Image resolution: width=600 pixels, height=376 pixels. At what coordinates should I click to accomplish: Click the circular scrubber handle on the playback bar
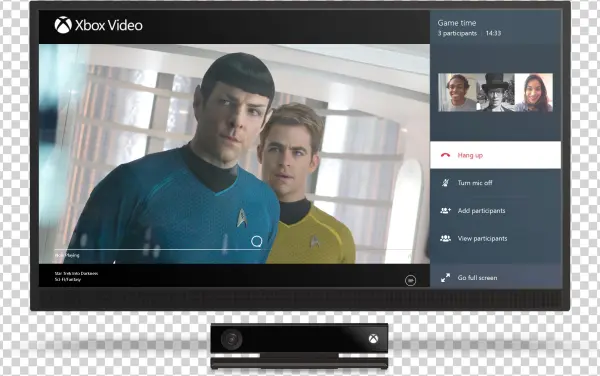[x=257, y=241]
